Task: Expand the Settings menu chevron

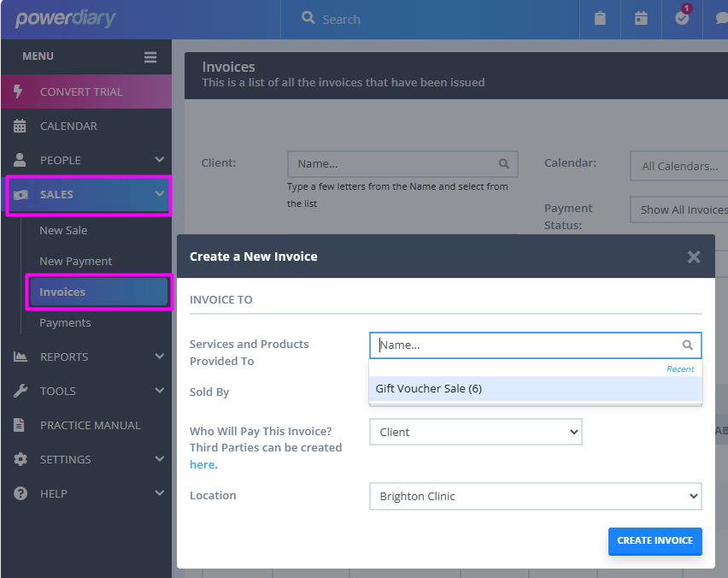Action: point(159,458)
